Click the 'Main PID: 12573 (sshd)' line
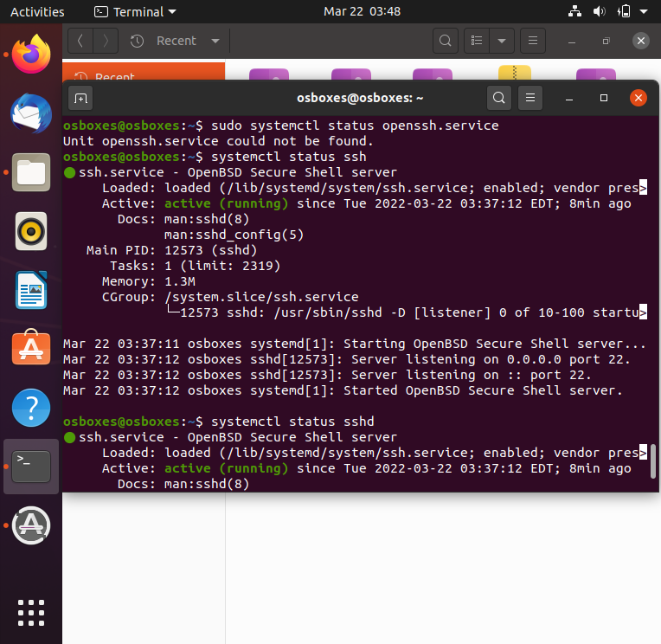Screen dimensions: 661x644 [171, 250]
